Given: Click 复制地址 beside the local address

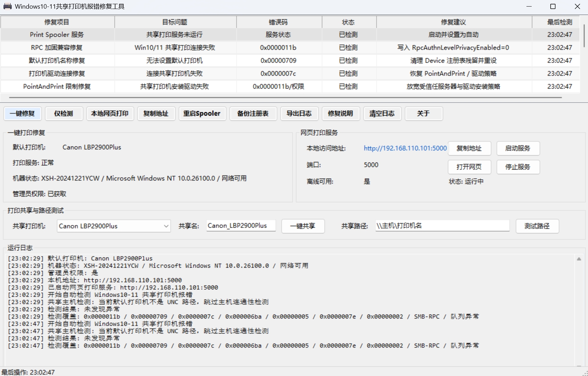Looking at the screenshot, I should coord(469,148).
